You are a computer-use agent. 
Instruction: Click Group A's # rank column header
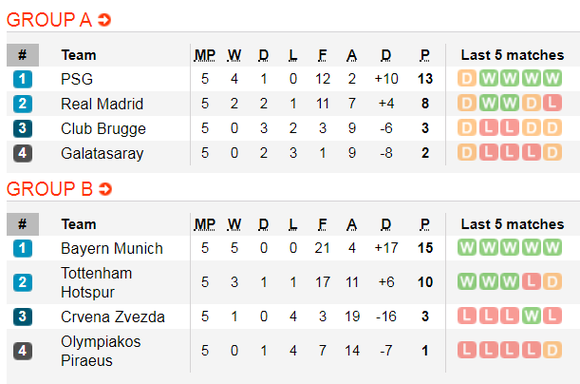click(x=23, y=55)
